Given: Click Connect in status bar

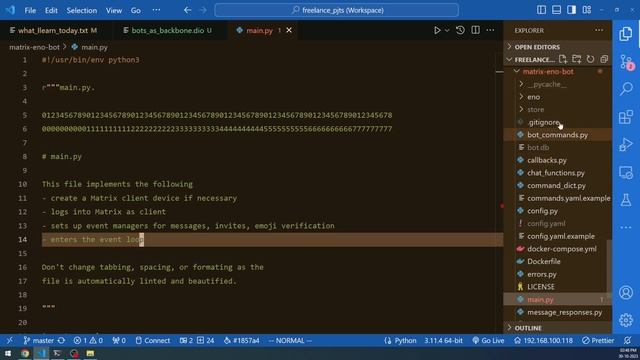Looking at the screenshot, I should (152, 340).
